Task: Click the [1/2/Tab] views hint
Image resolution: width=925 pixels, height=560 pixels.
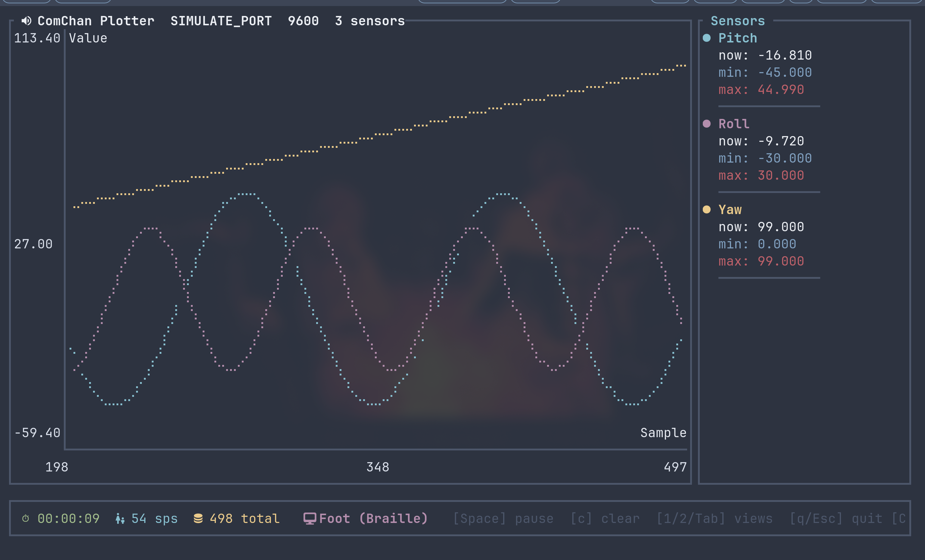Action: 715,518
